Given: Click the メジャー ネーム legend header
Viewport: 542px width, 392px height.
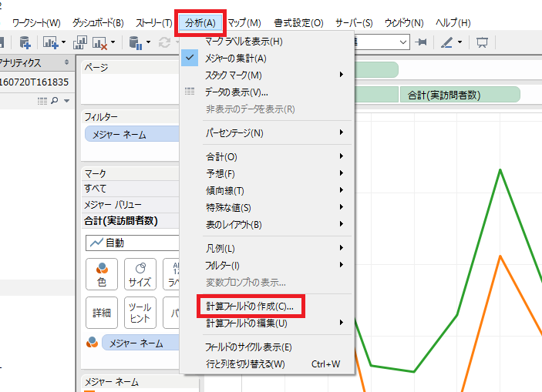Looking at the screenshot, I should [x=112, y=382].
